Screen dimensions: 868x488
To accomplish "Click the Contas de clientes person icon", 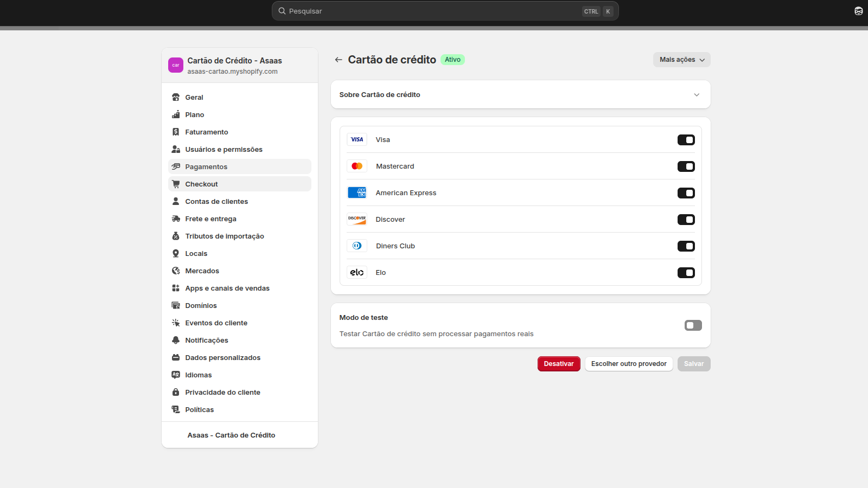I will pos(176,201).
